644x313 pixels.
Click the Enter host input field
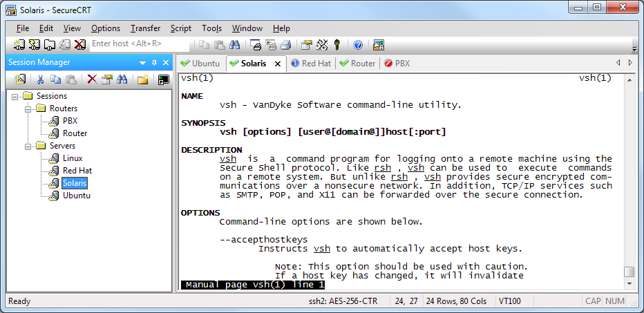pos(140,44)
